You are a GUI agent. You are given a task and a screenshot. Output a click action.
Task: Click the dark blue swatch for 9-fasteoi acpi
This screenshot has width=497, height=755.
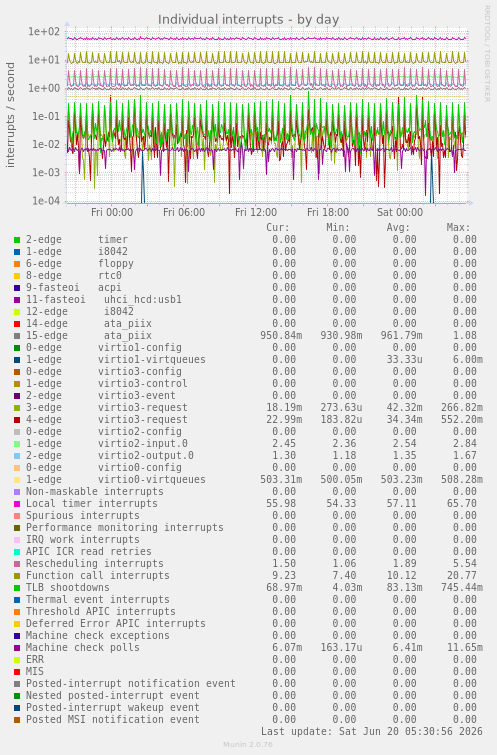[x=17, y=288]
